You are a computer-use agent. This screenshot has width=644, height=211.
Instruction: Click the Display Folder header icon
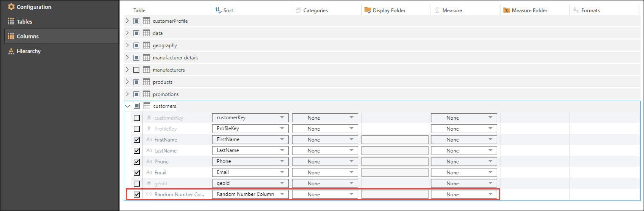(367, 10)
